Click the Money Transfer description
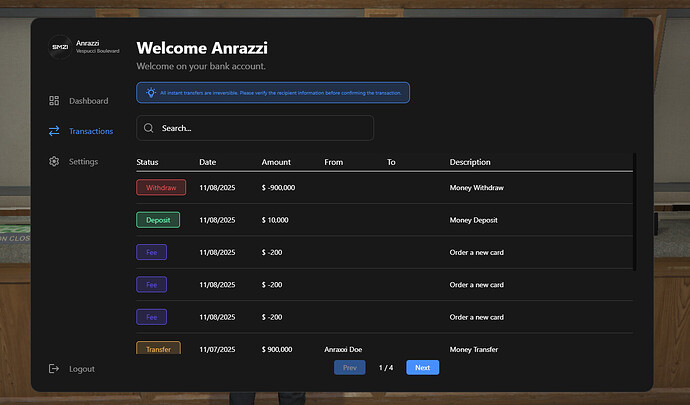The height and width of the screenshot is (405, 690). (474, 350)
